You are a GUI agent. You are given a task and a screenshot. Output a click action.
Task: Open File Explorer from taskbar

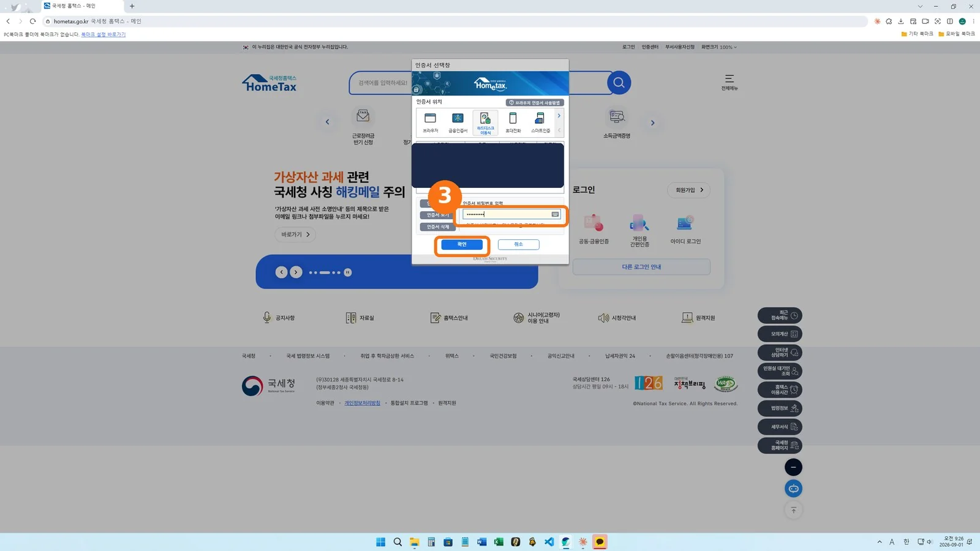tap(415, 542)
